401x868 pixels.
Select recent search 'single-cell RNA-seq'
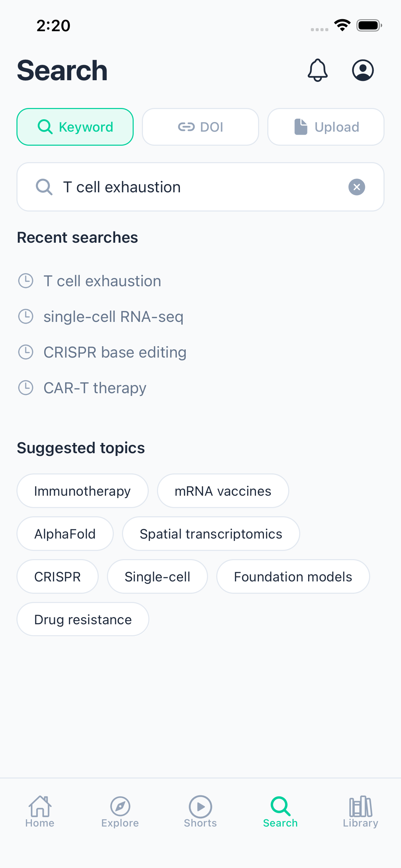click(113, 317)
